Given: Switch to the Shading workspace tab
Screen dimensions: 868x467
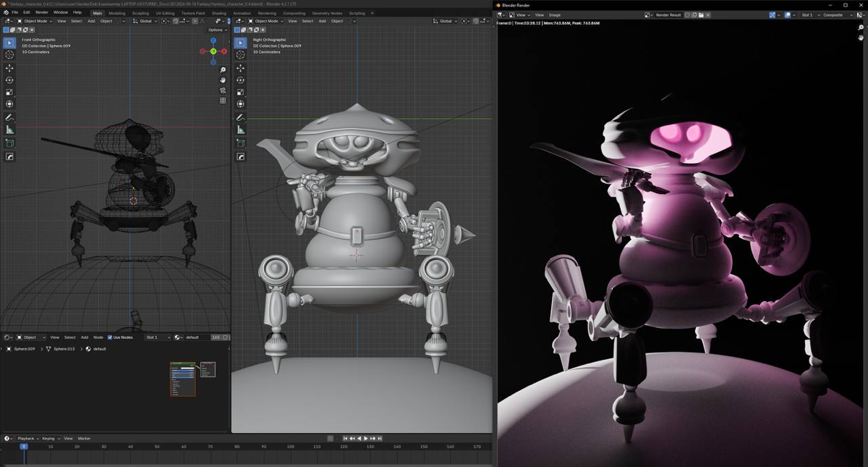Looking at the screenshot, I should coord(218,13).
